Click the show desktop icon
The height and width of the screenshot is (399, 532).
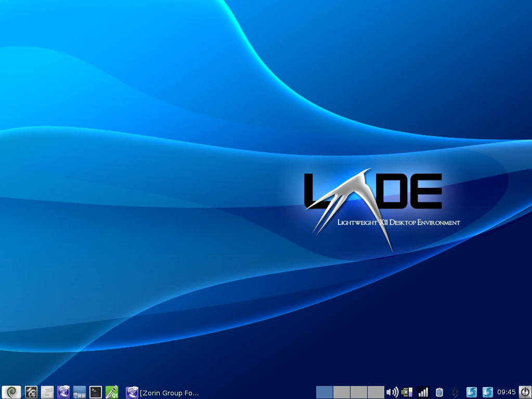point(80,392)
